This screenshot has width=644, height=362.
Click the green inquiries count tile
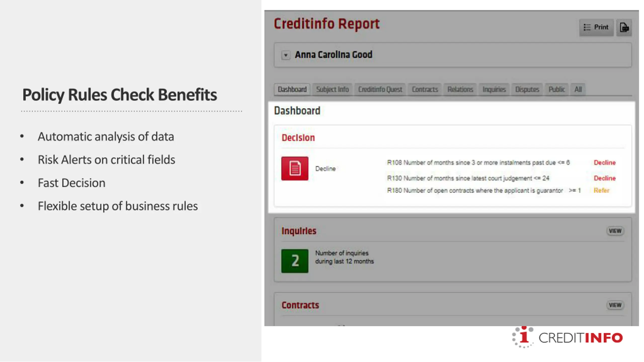[x=295, y=261]
